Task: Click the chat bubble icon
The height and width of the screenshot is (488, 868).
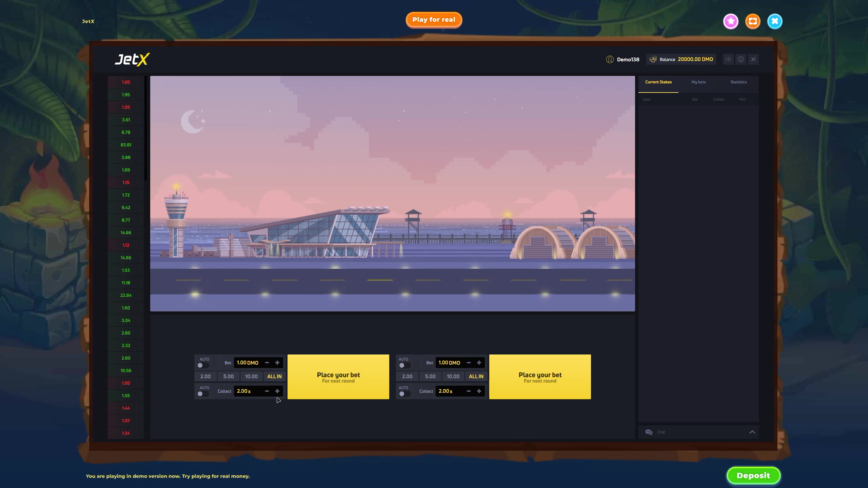Action: click(649, 432)
